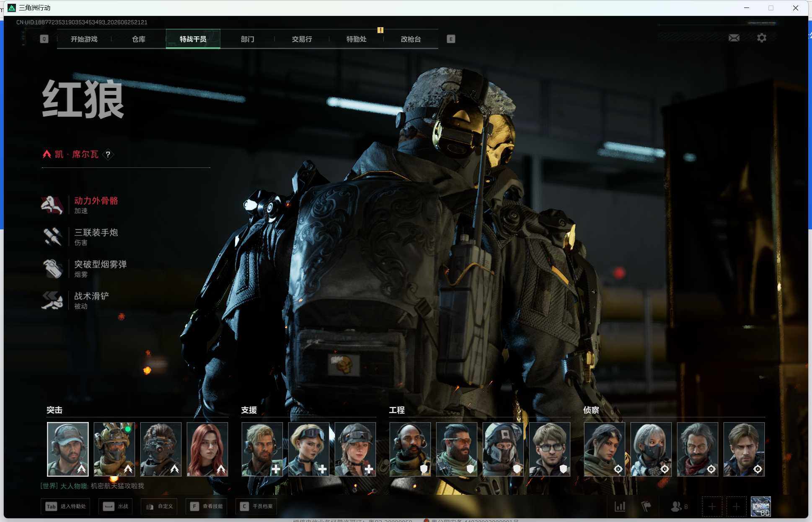Viewport: 812px width, 522px height.
Task: Click the 红狼 operator name title
Action: coord(83,100)
